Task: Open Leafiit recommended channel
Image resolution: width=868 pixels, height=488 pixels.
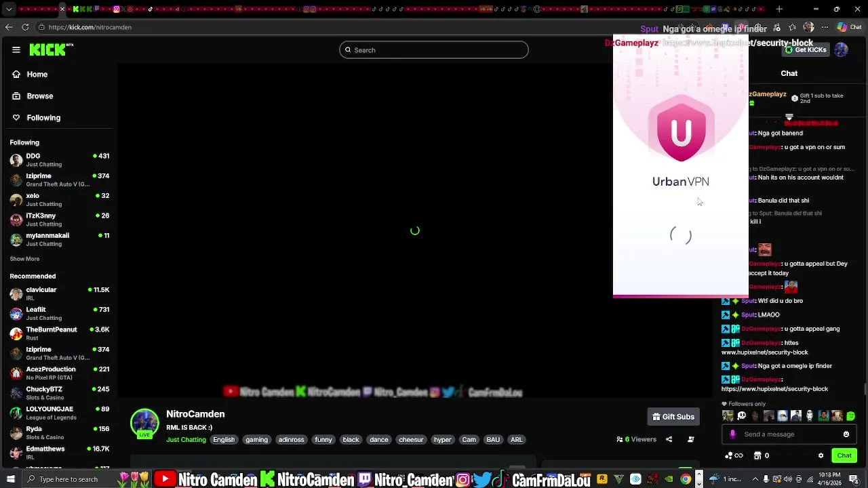Action: (x=60, y=313)
